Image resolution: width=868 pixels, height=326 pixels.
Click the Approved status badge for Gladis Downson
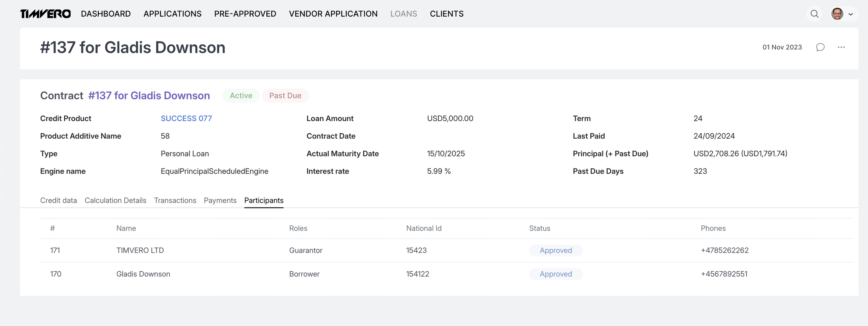[556, 274]
